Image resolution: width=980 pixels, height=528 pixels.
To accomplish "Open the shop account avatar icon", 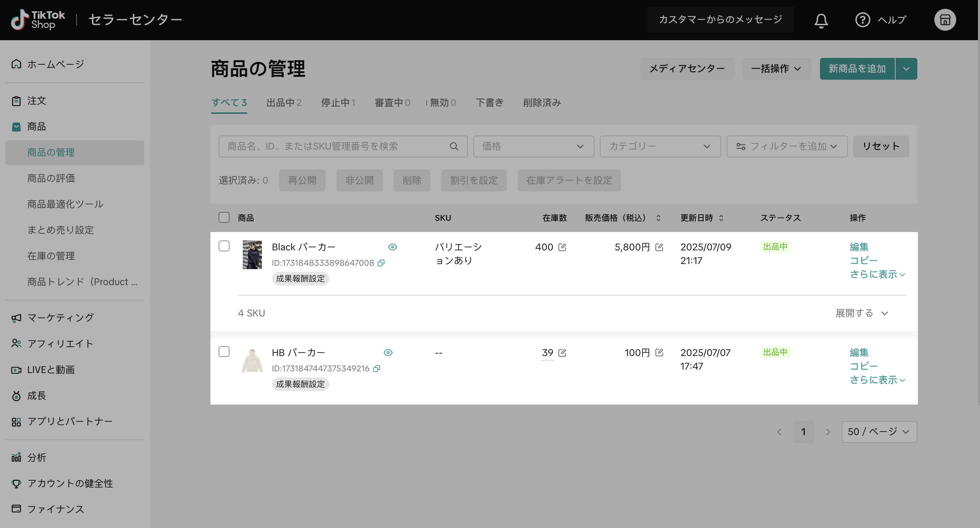I will pos(945,20).
